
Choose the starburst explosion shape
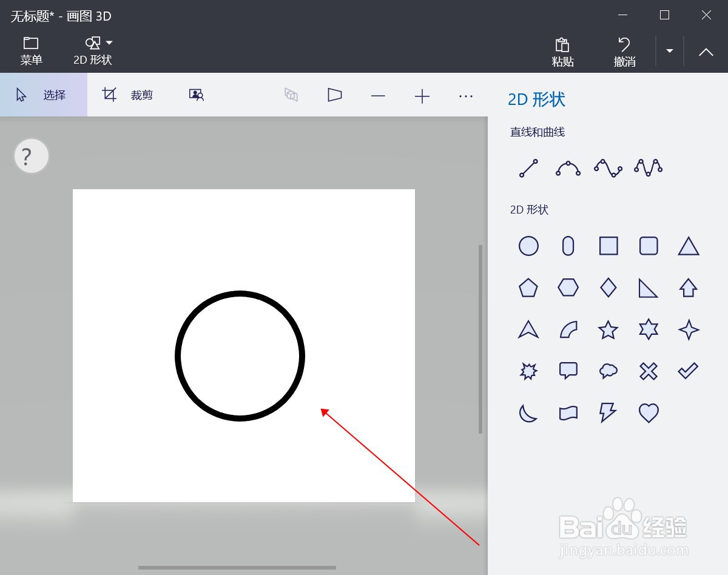[529, 371]
